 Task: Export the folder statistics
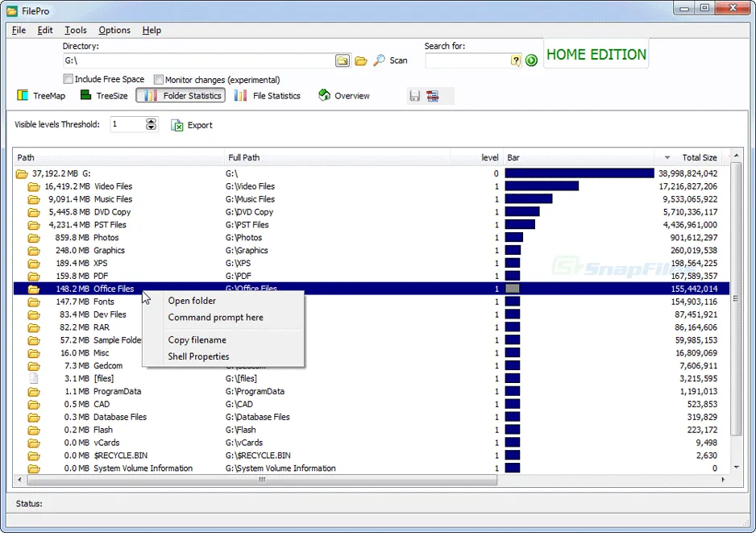[x=192, y=126]
